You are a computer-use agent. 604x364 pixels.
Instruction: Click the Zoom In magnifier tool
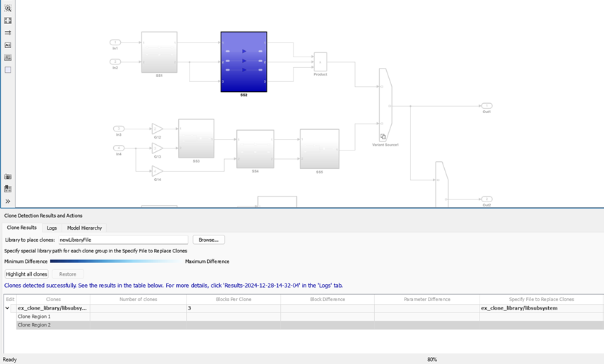click(x=8, y=8)
